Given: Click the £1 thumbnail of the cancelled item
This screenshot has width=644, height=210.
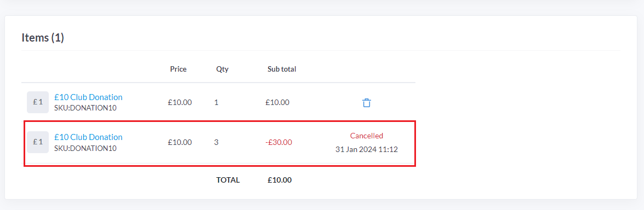Looking at the screenshot, I should click(38, 142).
